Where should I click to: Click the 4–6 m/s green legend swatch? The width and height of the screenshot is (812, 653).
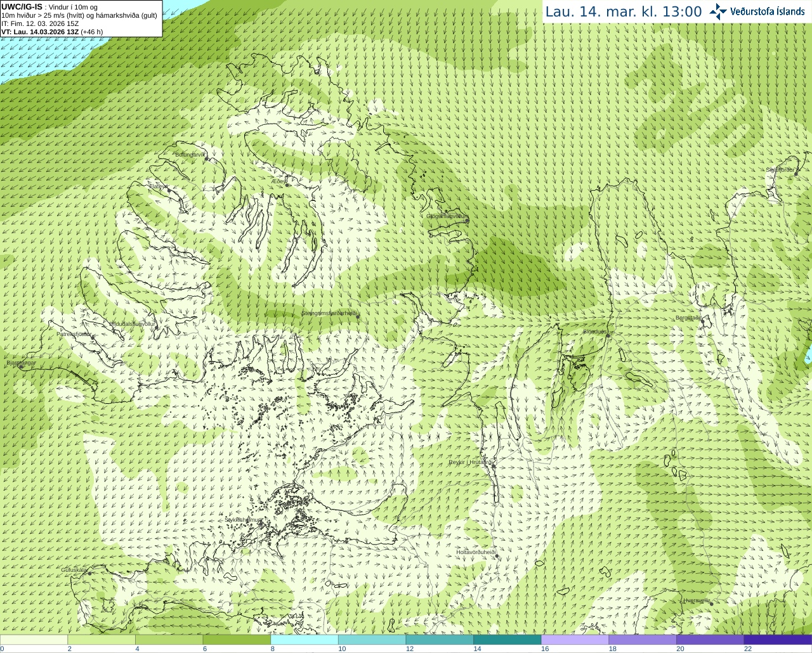pos(169,639)
